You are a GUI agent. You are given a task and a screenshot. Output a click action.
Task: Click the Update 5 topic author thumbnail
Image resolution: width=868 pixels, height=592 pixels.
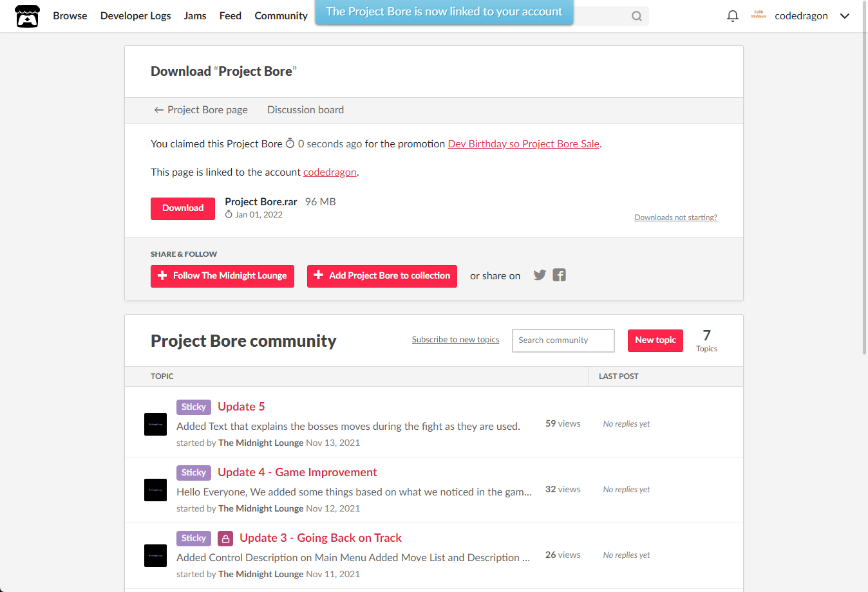tap(155, 425)
